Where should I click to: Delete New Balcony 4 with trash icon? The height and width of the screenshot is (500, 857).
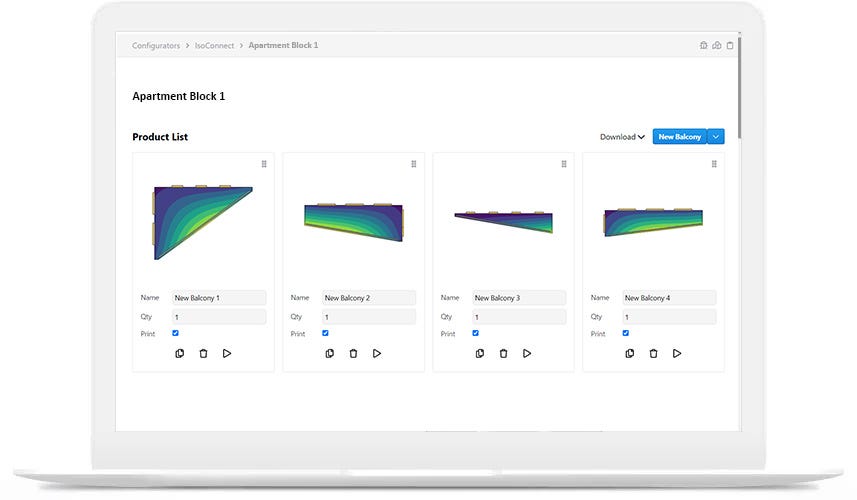[x=653, y=354]
